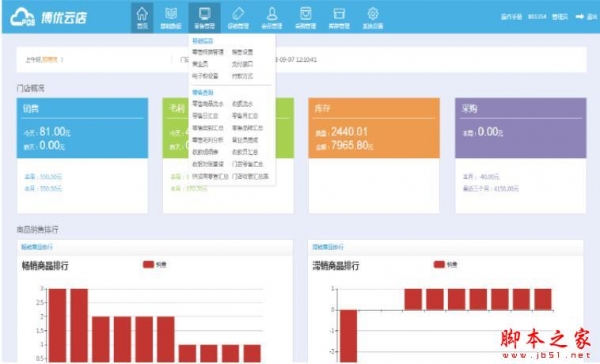Click the blue 销售 card header
Viewport: 600px width, 364px height.
[82, 109]
